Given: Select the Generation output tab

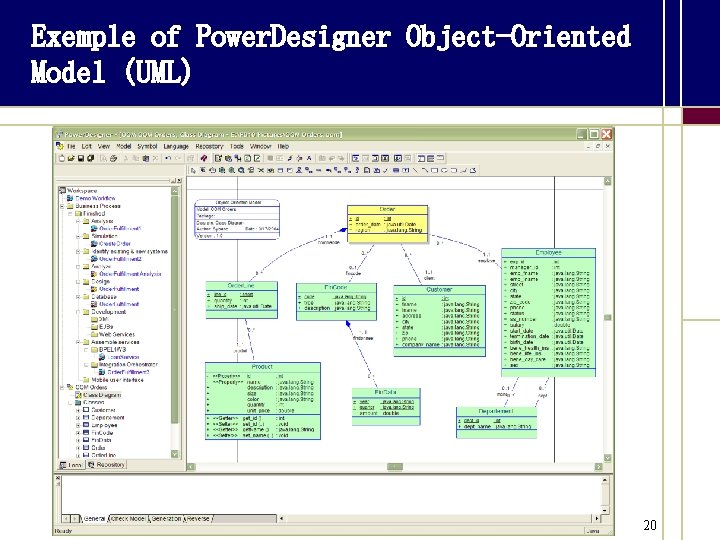Looking at the screenshot, I should click(166, 518).
